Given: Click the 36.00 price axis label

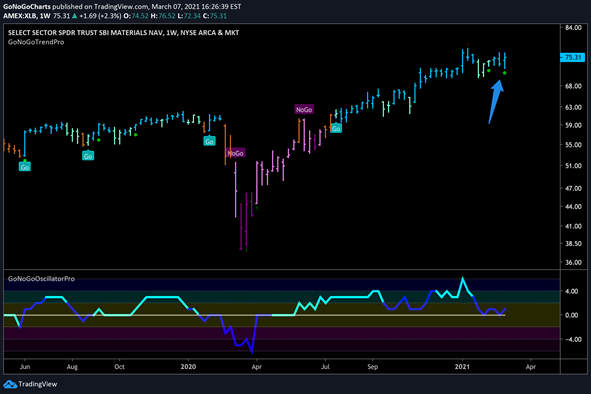Looking at the screenshot, I should coord(573,262).
